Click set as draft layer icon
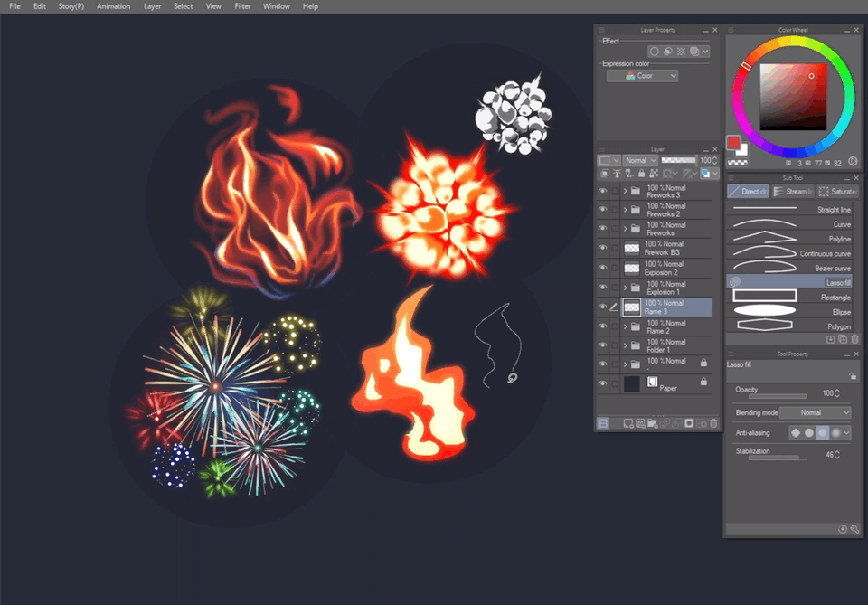This screenshot has width=868, height=605. (629, 174)
